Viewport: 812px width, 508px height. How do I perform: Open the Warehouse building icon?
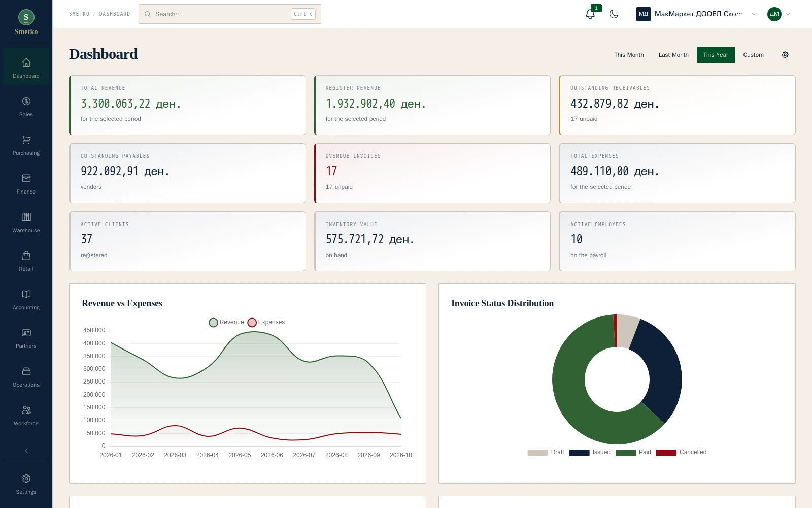pos(26,217)
